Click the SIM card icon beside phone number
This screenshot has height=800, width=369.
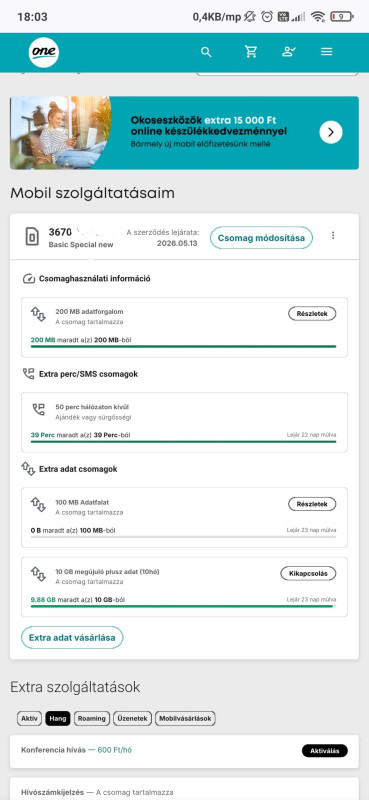click(x=32, y=237)
